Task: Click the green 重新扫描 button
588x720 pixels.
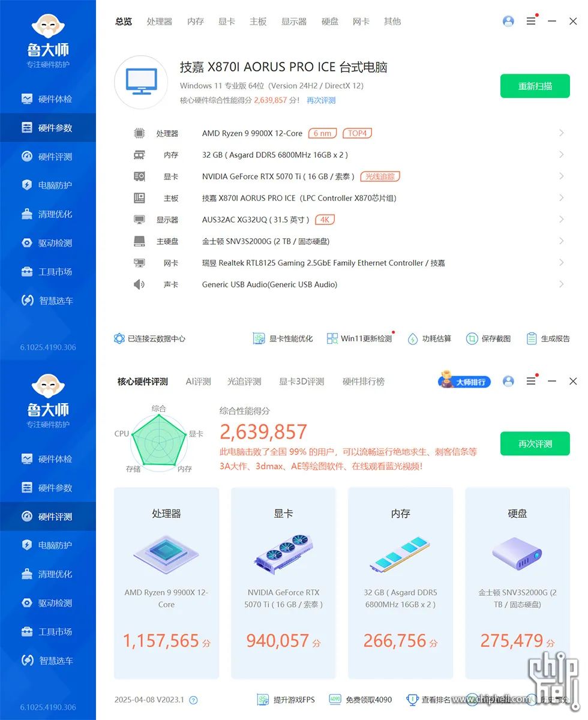Action: [x=535, y=86]
